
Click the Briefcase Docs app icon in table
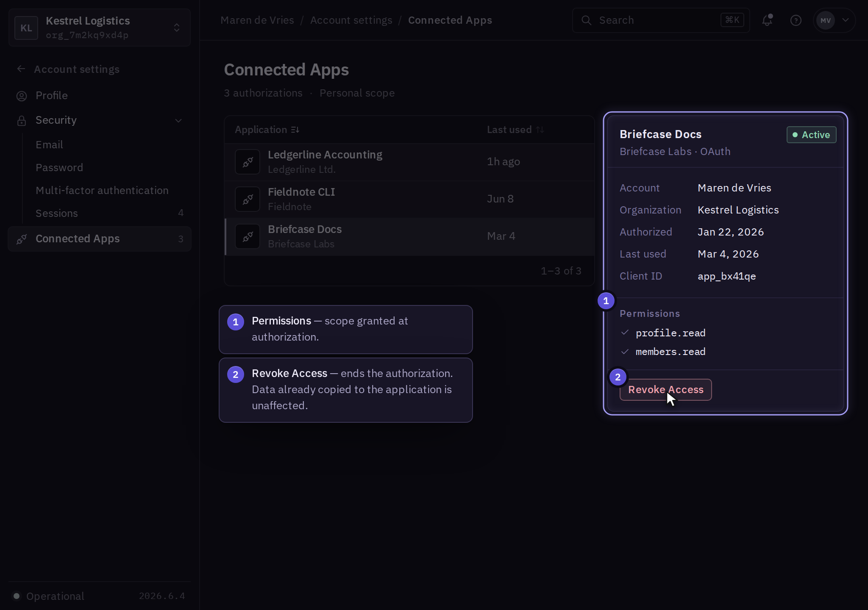[x=248, y=236]
